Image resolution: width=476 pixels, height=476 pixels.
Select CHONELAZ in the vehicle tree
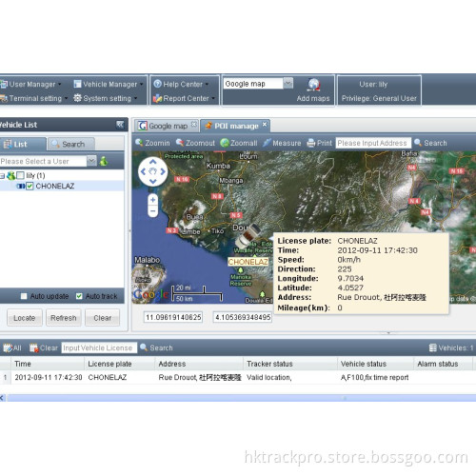coord(55,186)
